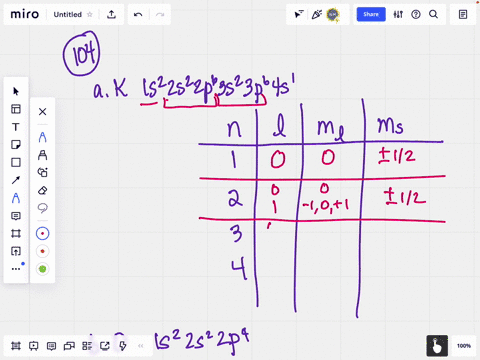Open chat icon in bottom toolbar
The height and width of the screenshot is (360, 480).
pos(69,346)
